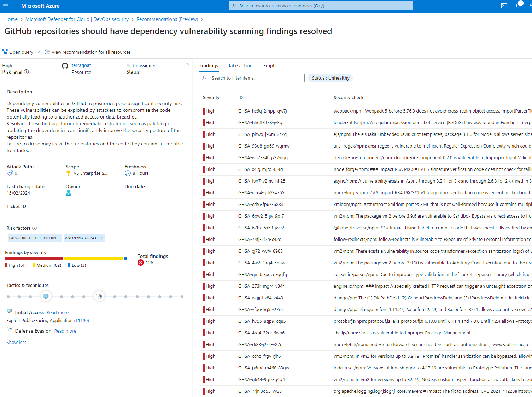Switch to the Graph tab

(x=269, y=66)
